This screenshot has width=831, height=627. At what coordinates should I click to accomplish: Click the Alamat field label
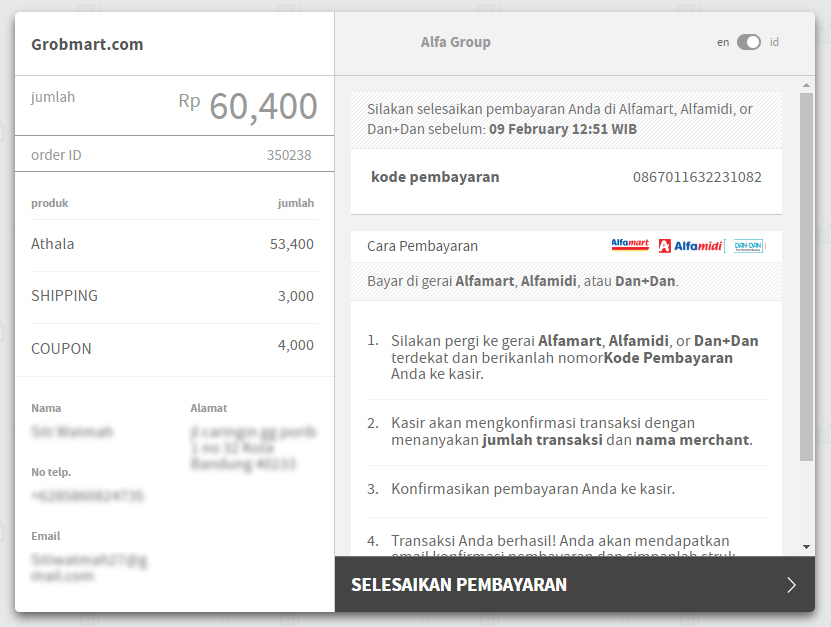[209, 408]
